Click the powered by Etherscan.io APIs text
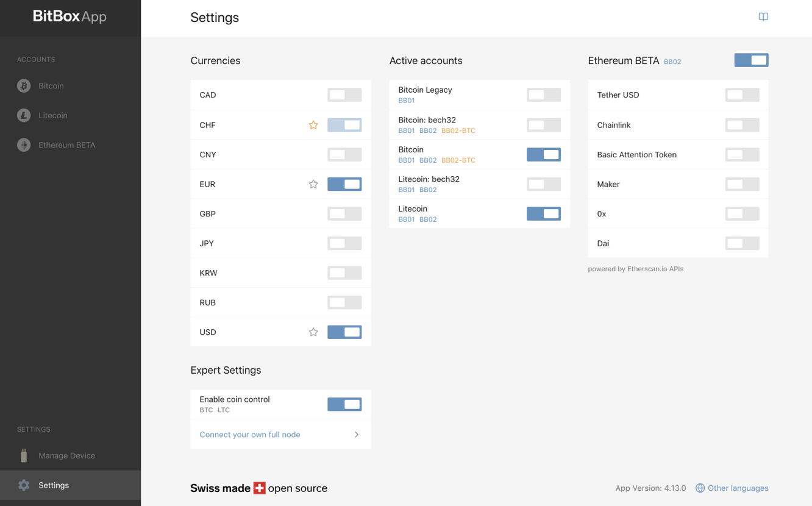Image resolution: width=812 pixels, height=506 pixels. (x=635, y=269)
